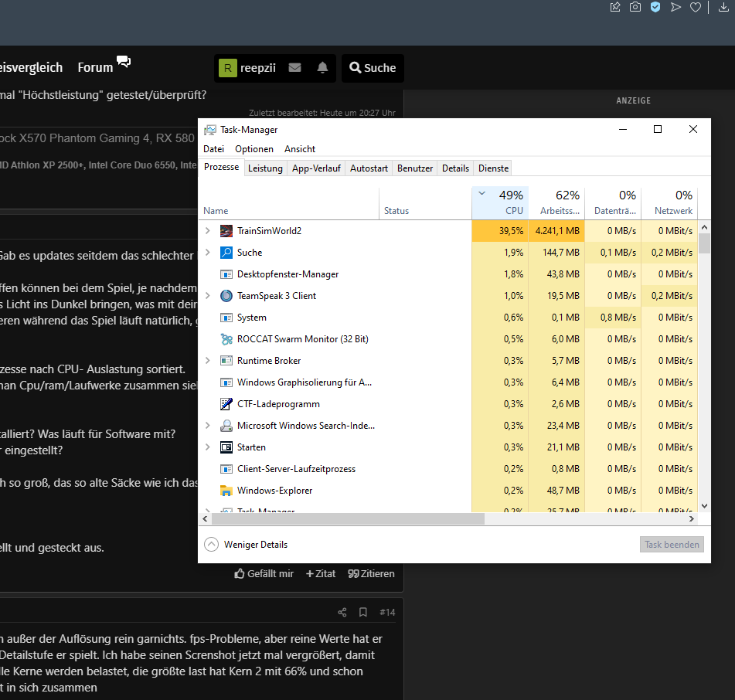Collapse view with Weniger Details
Screen dimensions: 735x700
coord(246,545)
